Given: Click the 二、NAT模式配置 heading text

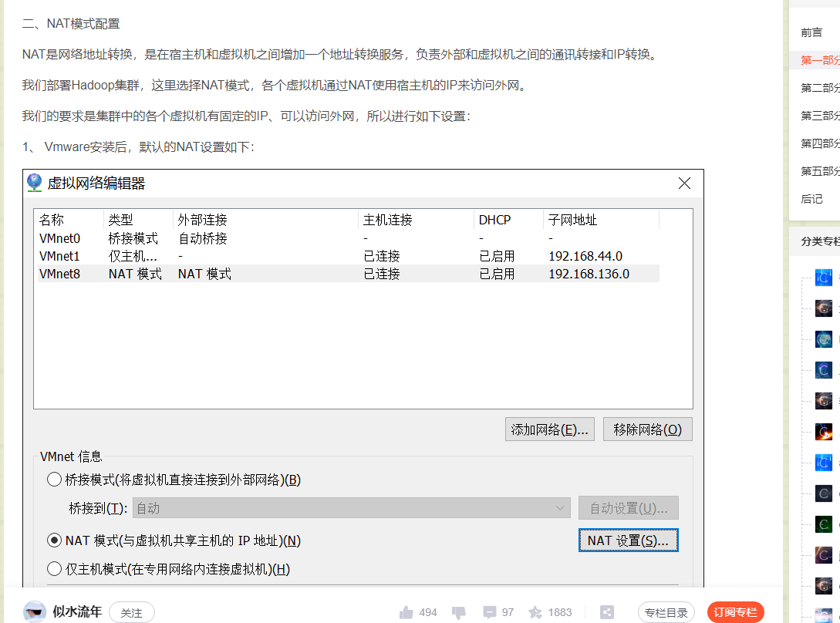Looking at the screenshot, I should [71, 24].
